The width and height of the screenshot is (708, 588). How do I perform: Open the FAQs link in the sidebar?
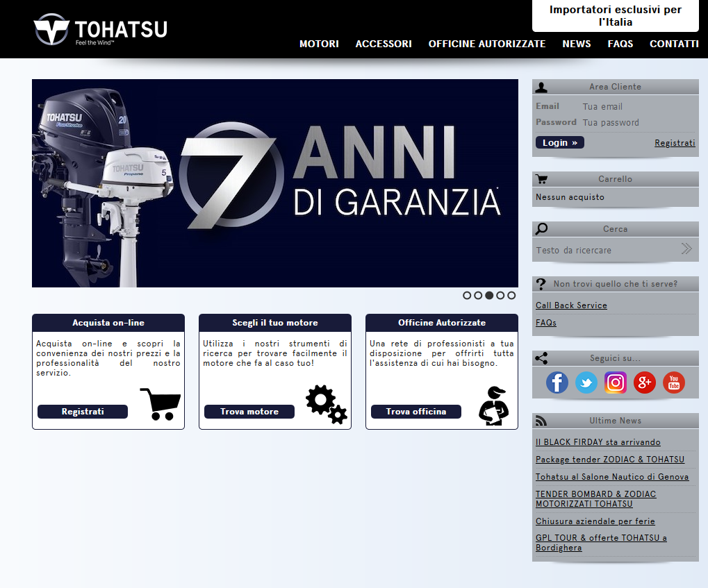point(546,323)
